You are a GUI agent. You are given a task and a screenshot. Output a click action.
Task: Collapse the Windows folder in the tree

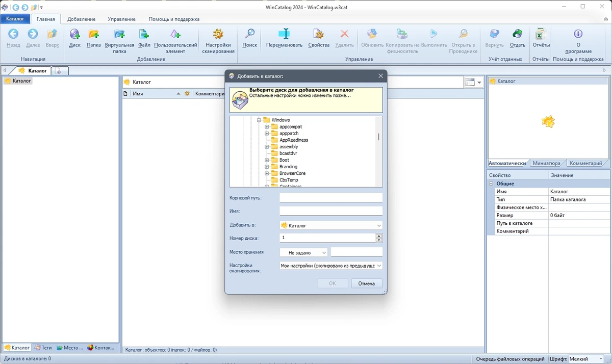tap(259, 120)
